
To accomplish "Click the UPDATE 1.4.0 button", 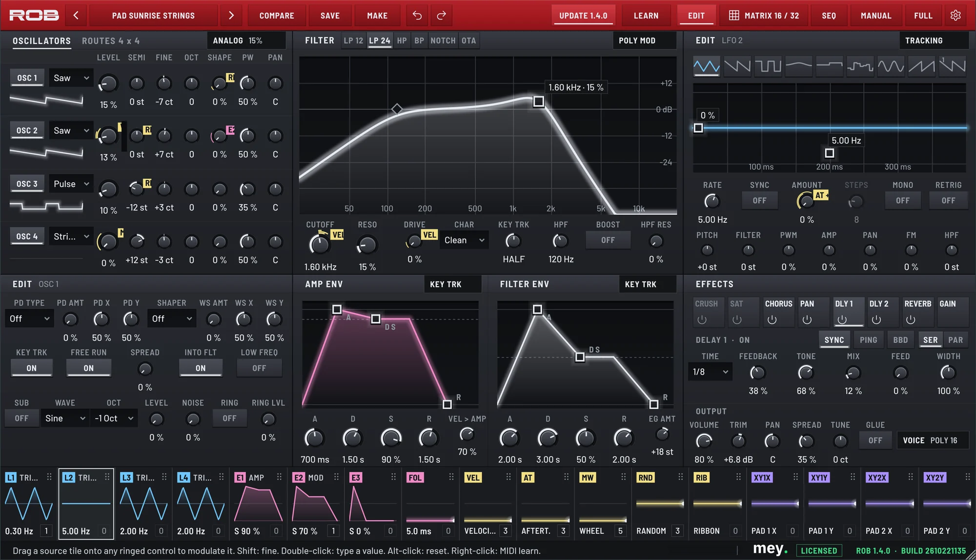I will point(583,16).
